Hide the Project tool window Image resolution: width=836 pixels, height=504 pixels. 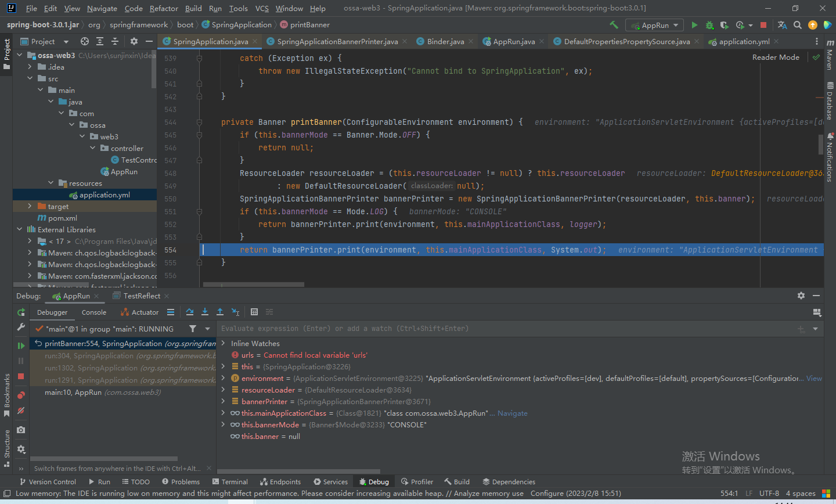point(149,41)
